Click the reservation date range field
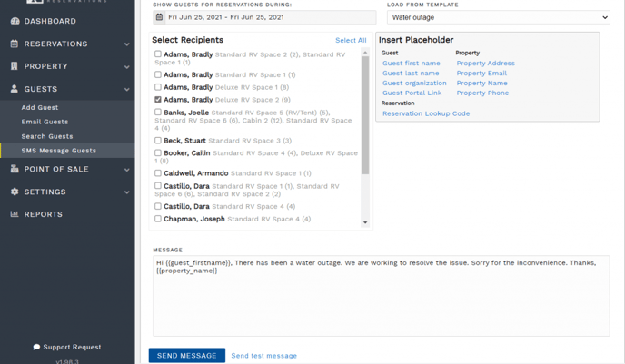This screenshot has height=364, width=625. tap(264, 17)
